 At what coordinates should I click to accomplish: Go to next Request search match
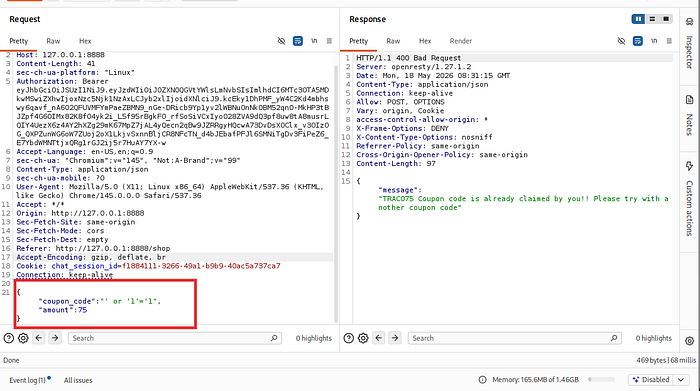point(55,338)
